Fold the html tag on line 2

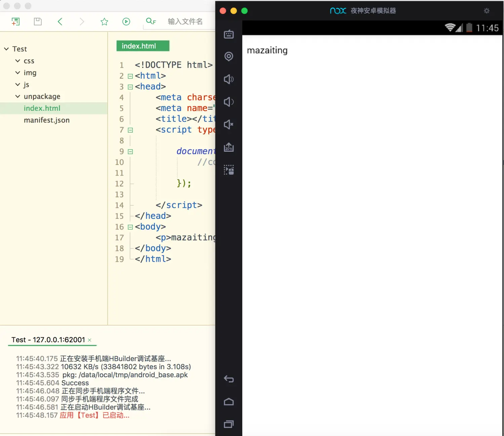pyautogui.click(x=130, y=76)
